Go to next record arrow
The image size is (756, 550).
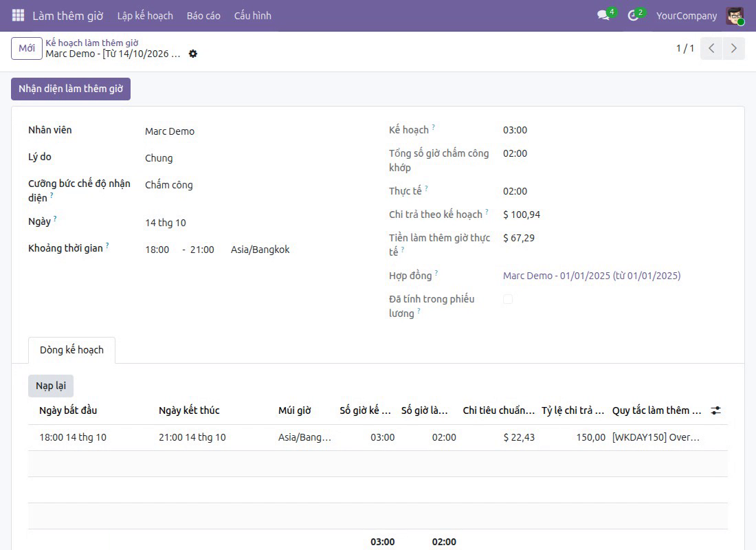tap(733, 48)
